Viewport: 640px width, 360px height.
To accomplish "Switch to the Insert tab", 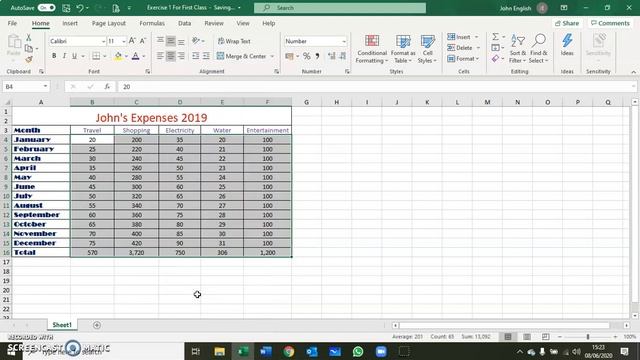I will [x=70, y=23].
